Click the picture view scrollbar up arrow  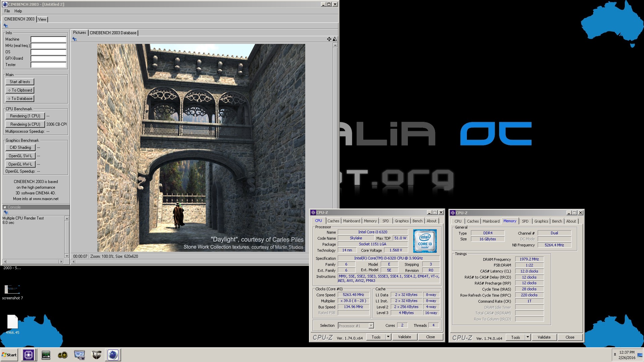(335, 45)
